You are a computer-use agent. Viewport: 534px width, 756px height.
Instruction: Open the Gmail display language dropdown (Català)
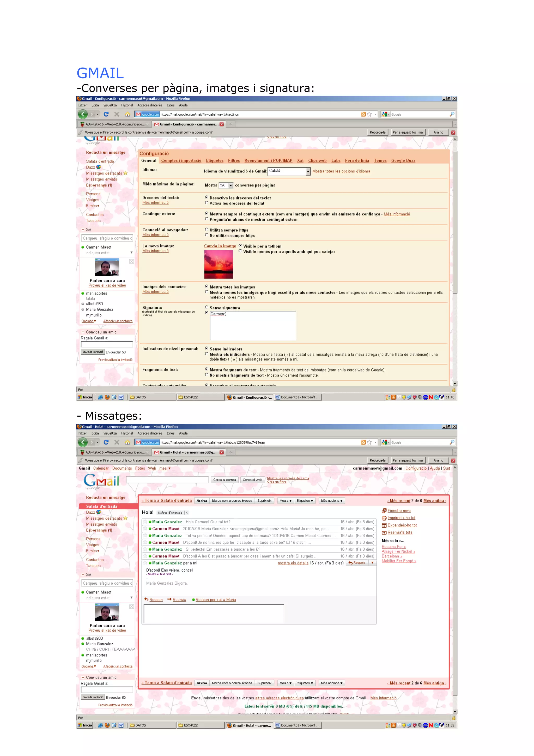tap(308, 171)
